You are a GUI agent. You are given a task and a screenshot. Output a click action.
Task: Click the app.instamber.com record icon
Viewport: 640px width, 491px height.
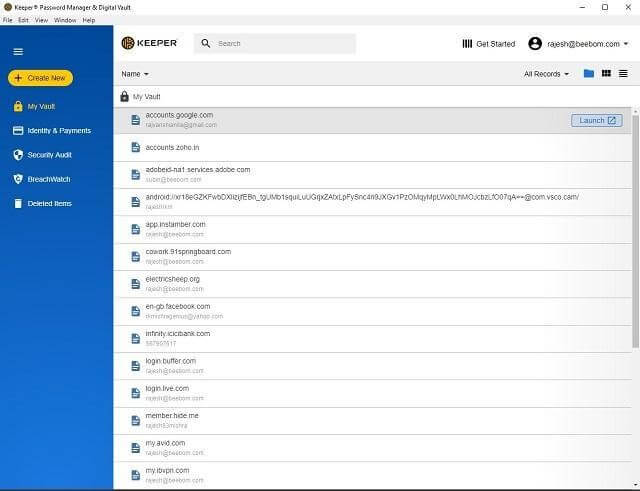click(136, 229)
